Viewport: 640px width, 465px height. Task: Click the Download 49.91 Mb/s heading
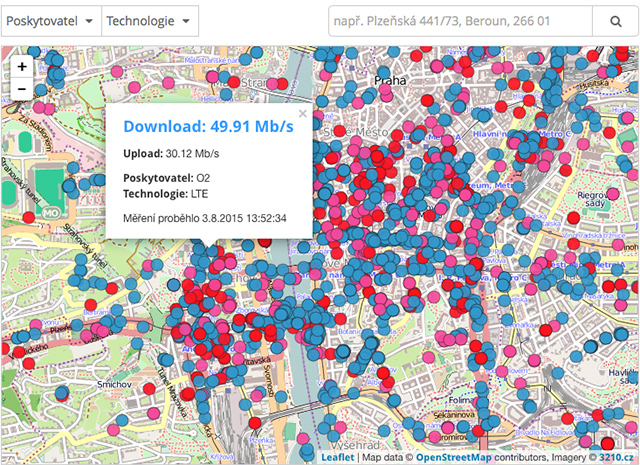pos(208,126)
